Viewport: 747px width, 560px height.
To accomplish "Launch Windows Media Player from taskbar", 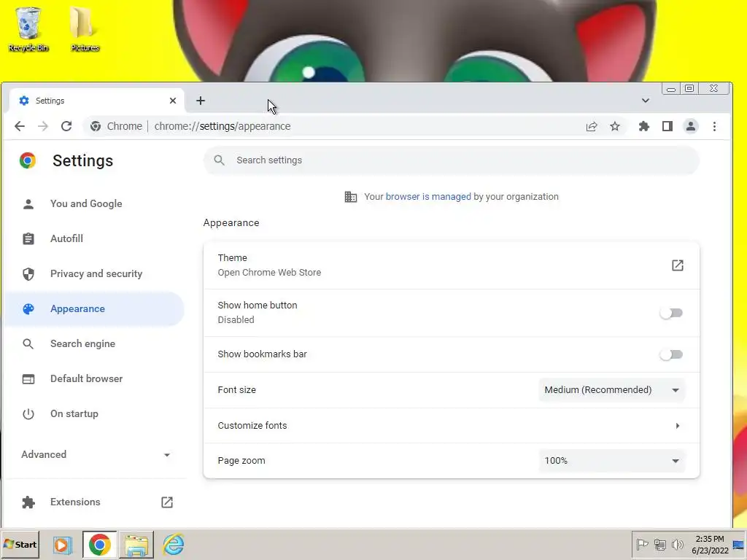I will coord(63,545).
